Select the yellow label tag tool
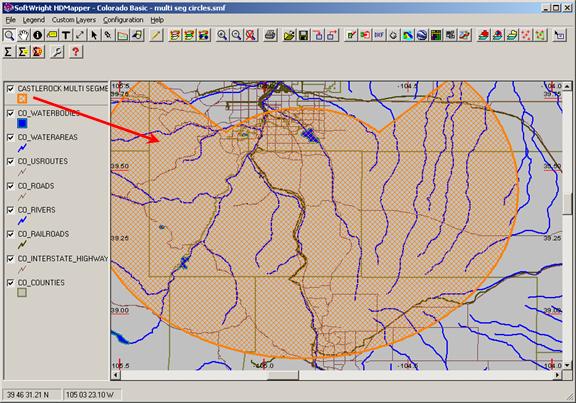The height and width of the screenshot is (403, 576). [52, 35]
